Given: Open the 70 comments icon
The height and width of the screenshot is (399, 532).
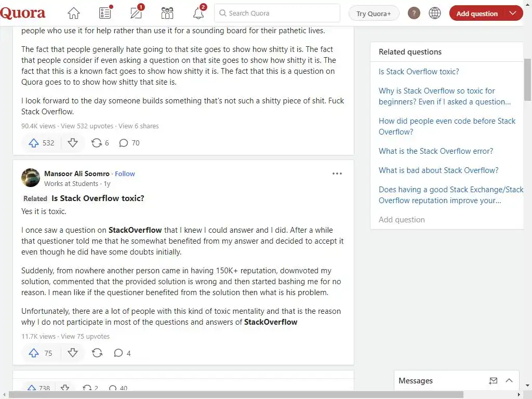Looking at the screenshot, I should coord(129,143).
